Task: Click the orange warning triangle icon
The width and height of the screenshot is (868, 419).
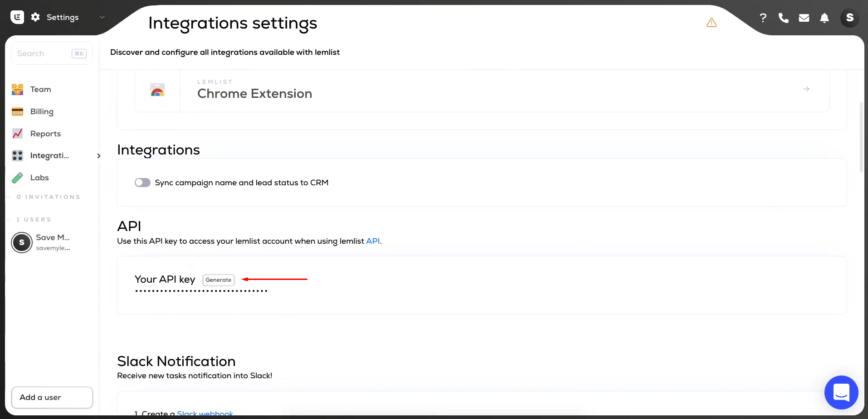Action: coord(712,23)
